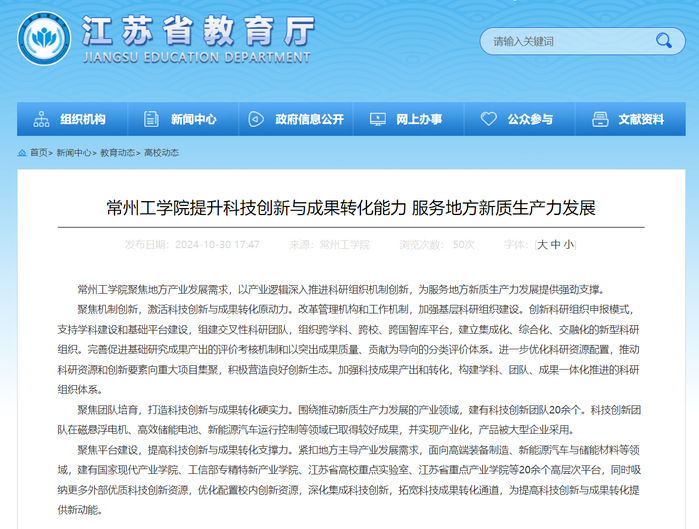This screenshot has height=529, width=699.
Task: Click the search magnifier icon
Action: click(663, 41)
